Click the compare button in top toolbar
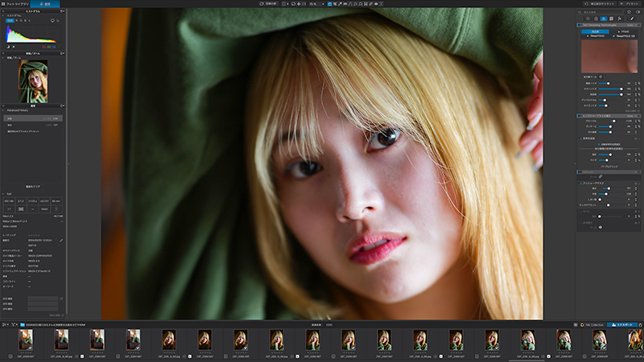Viewport: 644px width, 362px height. point(269,4)
